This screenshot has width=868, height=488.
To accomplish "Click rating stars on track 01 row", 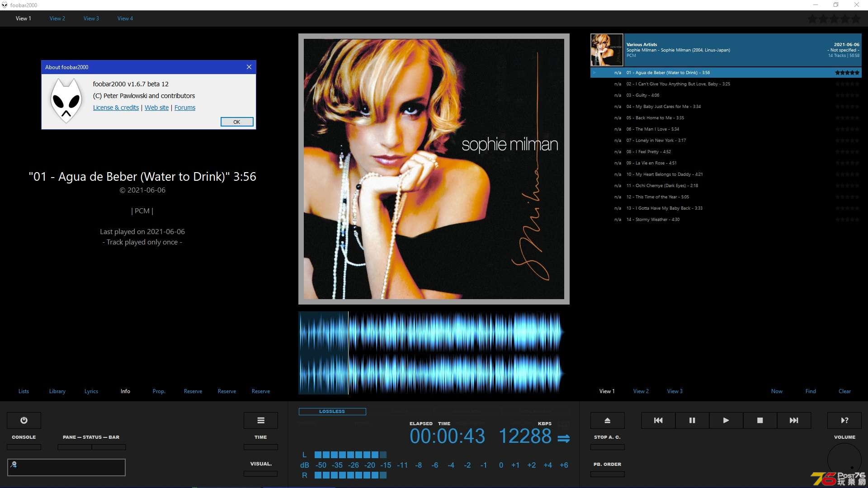I will tap(847, 73).
